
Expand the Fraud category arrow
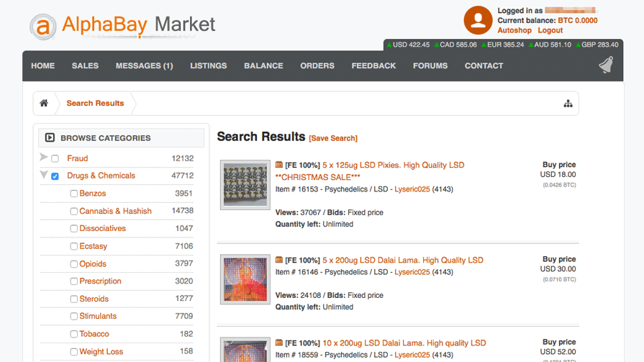44,158
